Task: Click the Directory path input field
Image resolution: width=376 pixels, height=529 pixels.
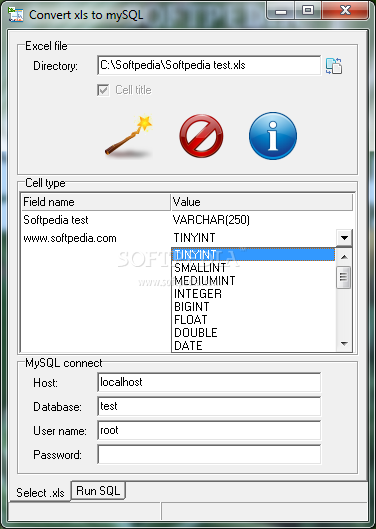Action: pyautogui.click(x=209, y=65)
